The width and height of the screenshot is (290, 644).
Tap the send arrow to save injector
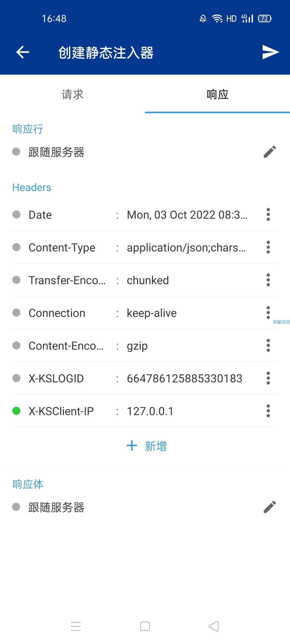(x=270, y=52)
